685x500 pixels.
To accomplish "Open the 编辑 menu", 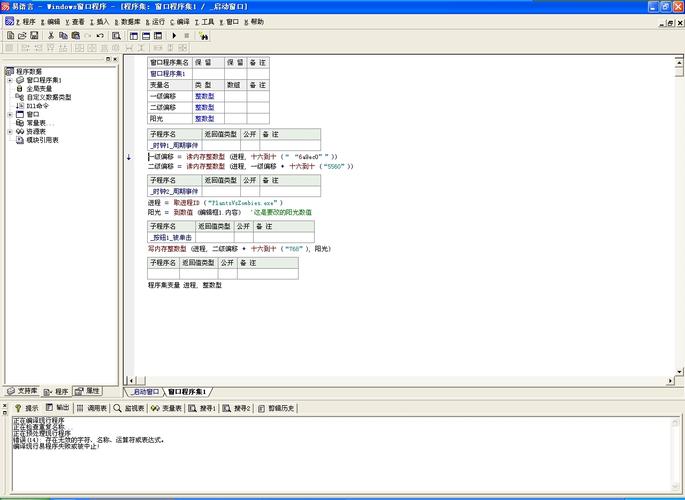I will coord(50,21).
